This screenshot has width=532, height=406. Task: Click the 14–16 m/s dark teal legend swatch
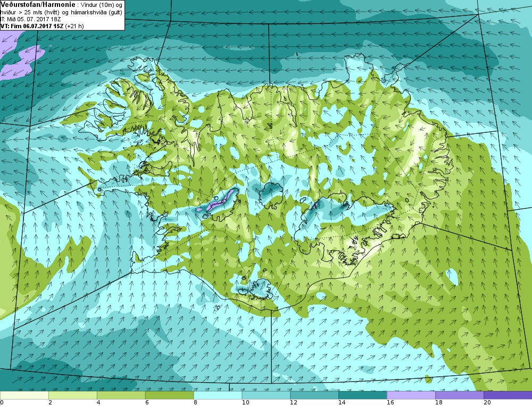pos(363,395)
